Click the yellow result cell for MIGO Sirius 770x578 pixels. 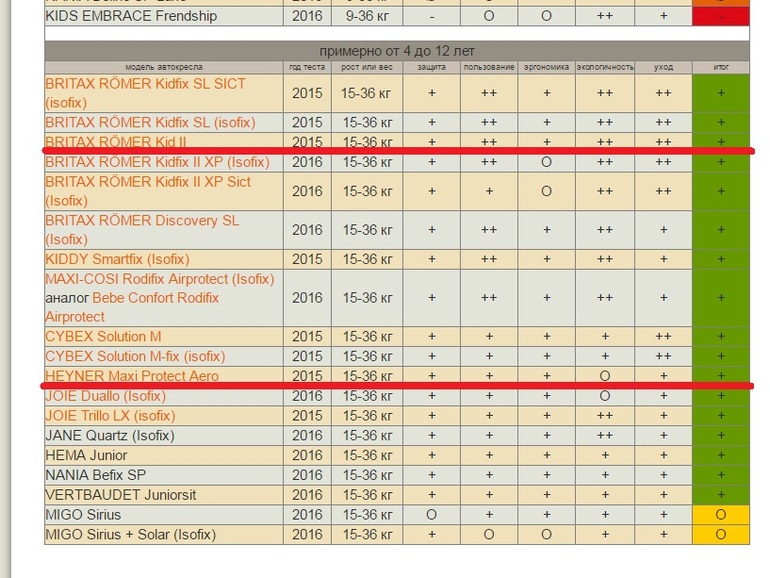pos(720,515)
